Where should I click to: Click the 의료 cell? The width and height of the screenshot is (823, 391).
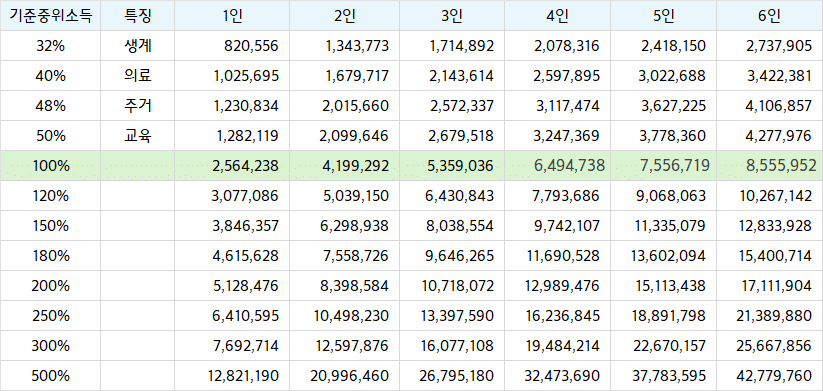click(138, 76)
